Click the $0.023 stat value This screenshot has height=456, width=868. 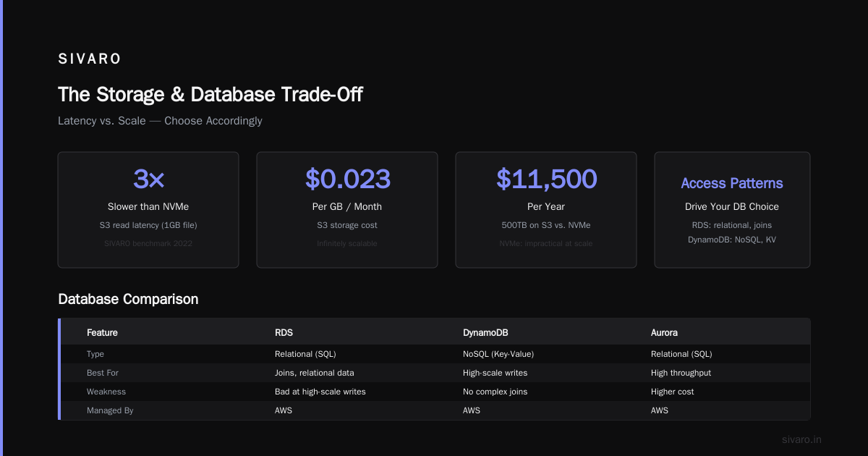[x=347, y=179]
